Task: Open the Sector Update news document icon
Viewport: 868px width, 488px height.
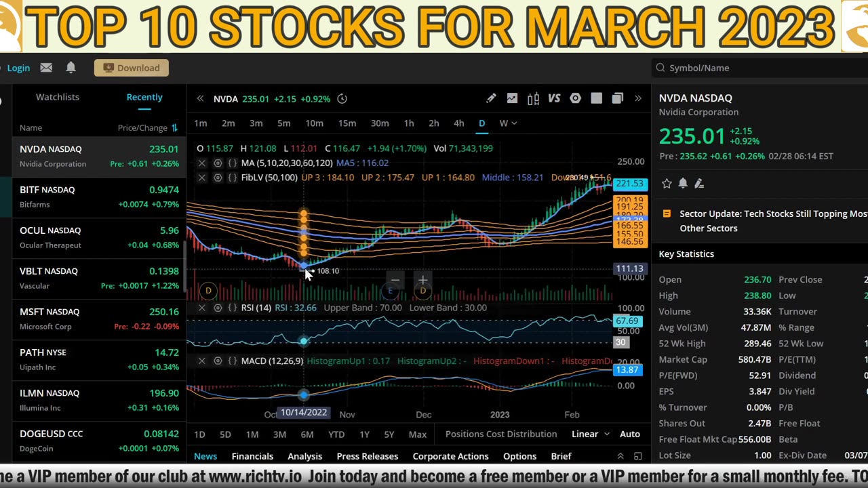Action: coord(667,213)
